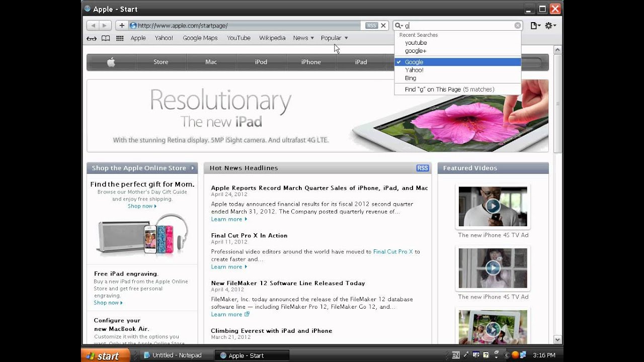Click the Resolutionary new iPad banner
Image resolution: width=644 pixels, height=362 pixels.
coord(317,116)
